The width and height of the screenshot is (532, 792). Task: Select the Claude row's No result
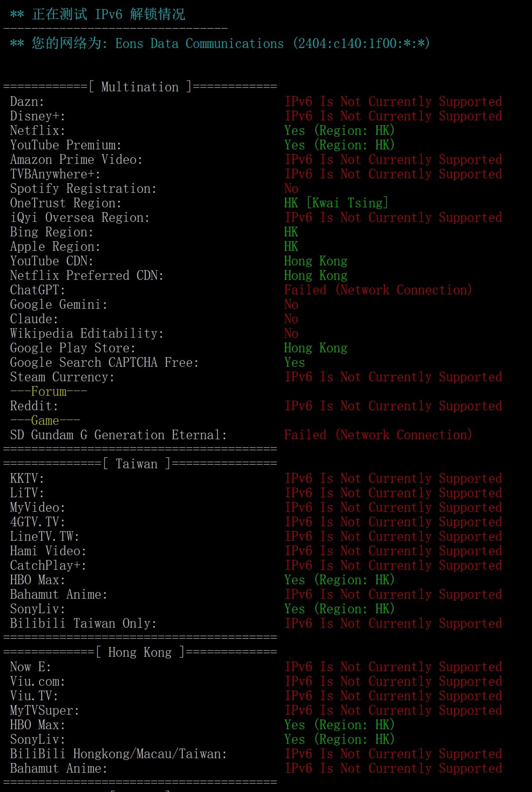click(x=291, y=319)
